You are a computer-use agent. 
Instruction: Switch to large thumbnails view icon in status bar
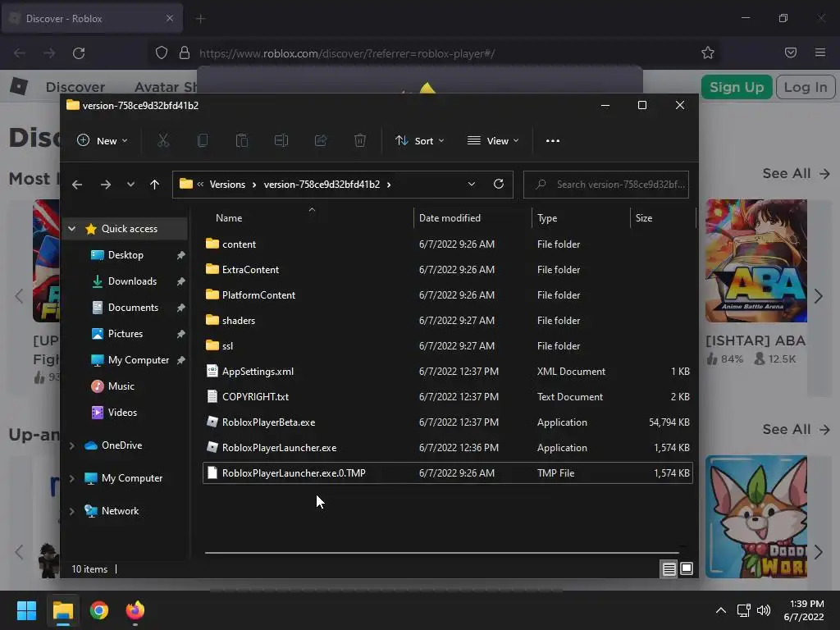(687, 569)
